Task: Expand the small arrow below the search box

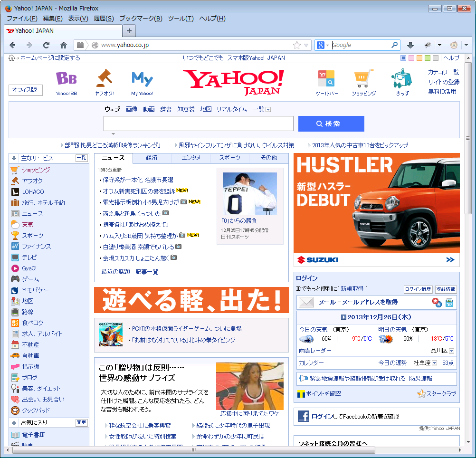Action: pos(113,134)
